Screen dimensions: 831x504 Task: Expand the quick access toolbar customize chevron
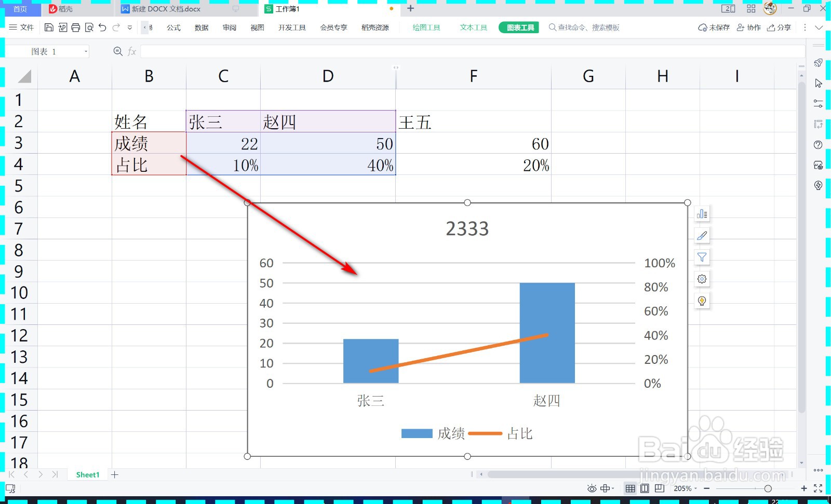tap(130, 28)
